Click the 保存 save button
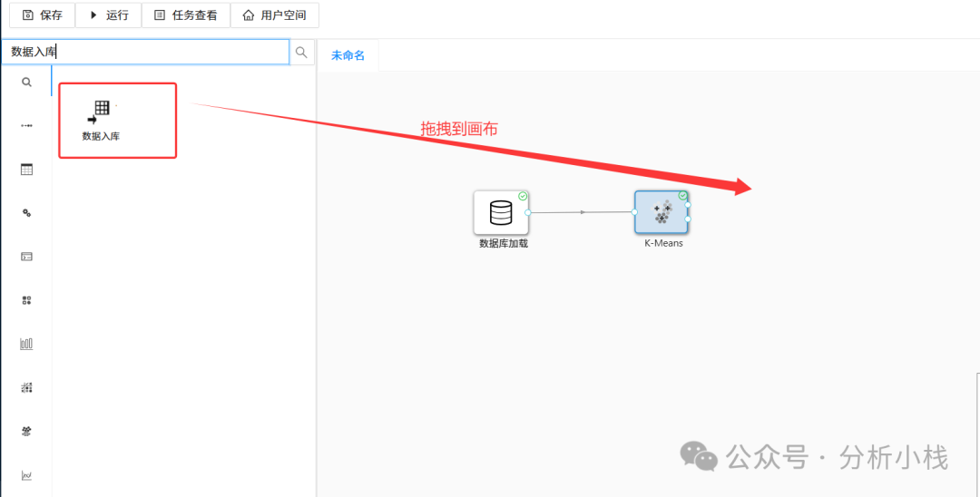Screen dimensions: 980x497 (x=43, y=15)
